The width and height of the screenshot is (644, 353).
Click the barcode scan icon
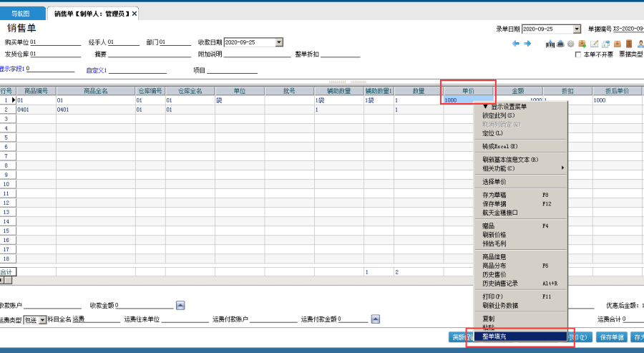[550, 44]
